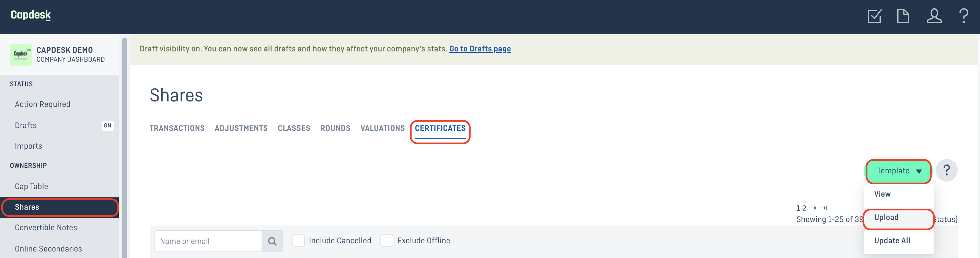The width and height of the screenshot is (980, 258).
Task: Go to page 2 of results
Action: tap(804, 208)
